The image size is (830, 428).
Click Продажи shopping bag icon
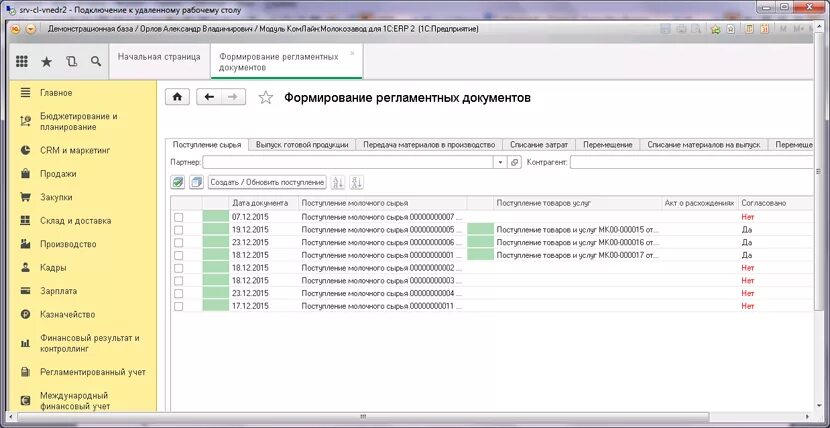(x=25, y=174)
